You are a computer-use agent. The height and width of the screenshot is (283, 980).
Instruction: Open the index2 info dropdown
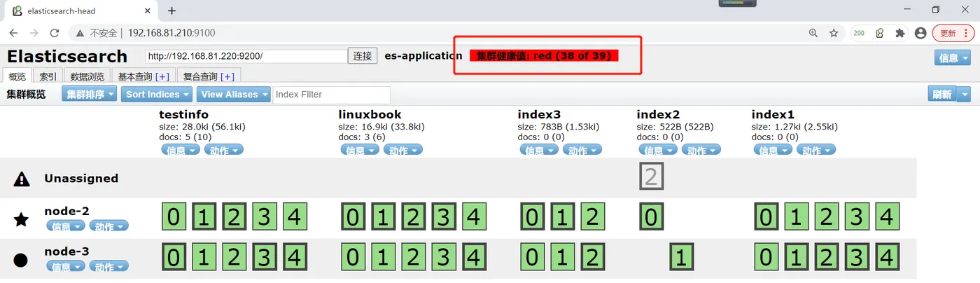pyautogui.click(x=657, y=150)
